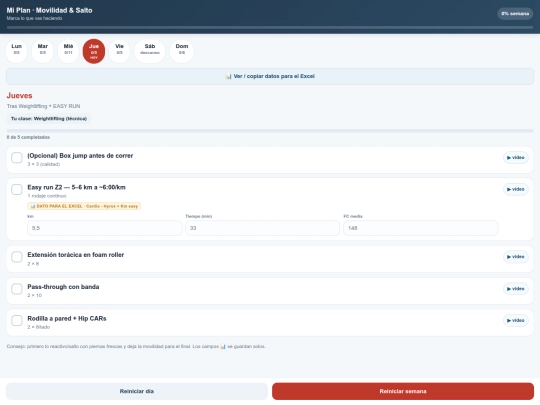Viewport: 540px width, 405px height.
Task: Switch to Sáb descanso tab
Action: [149, 51]
